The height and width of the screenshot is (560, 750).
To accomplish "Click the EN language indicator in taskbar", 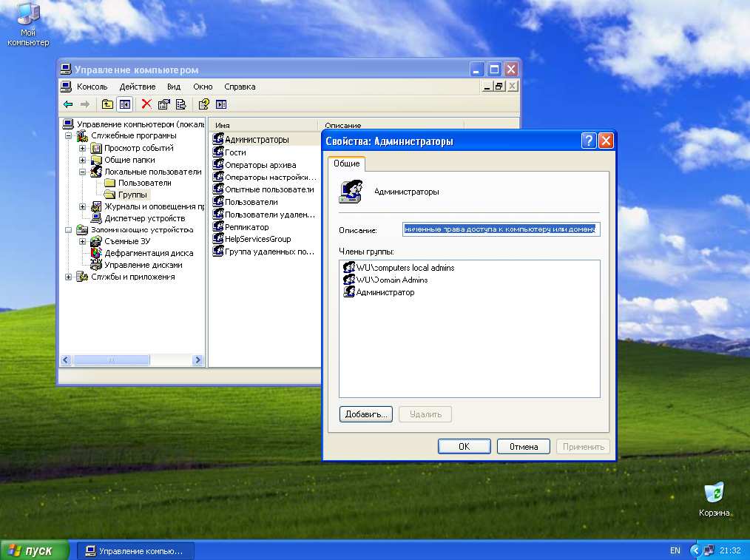I will tap(675, 550).
